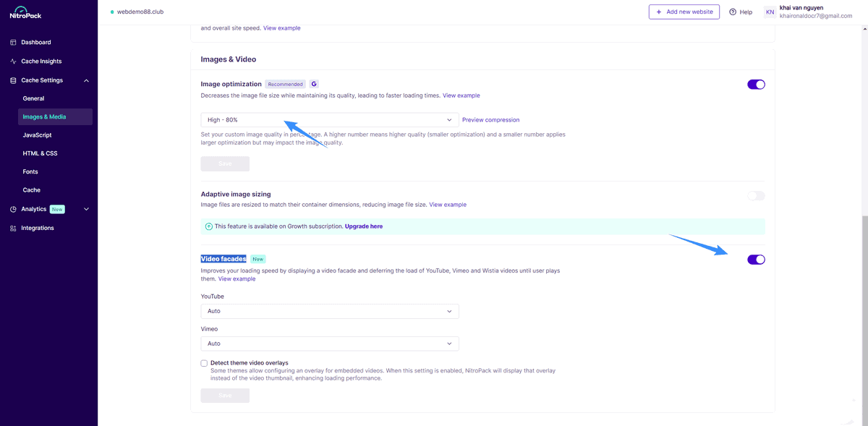Click the NitroPack logo
868x426 pixels.
tap(25, 12)
